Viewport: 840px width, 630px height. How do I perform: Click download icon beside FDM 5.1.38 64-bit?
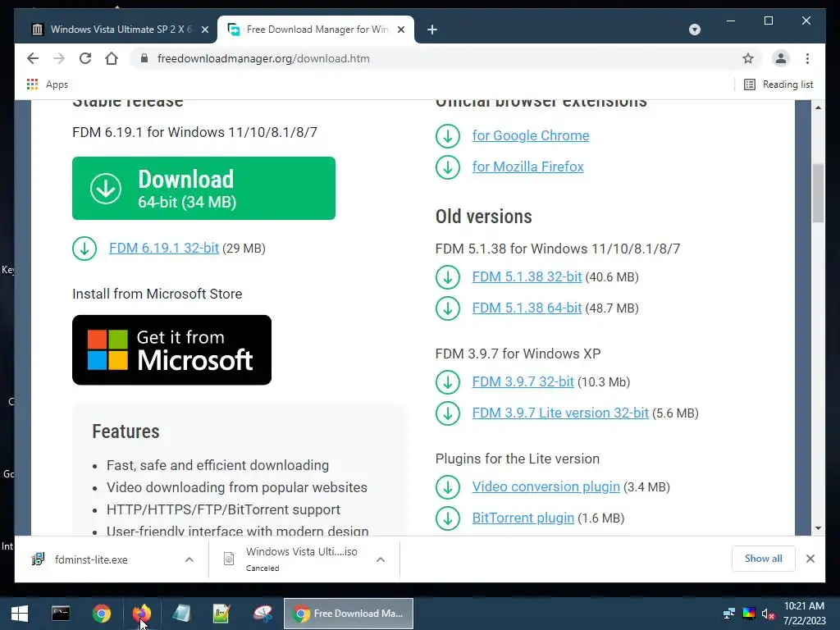pyautogui.click(x=448, y=308)
